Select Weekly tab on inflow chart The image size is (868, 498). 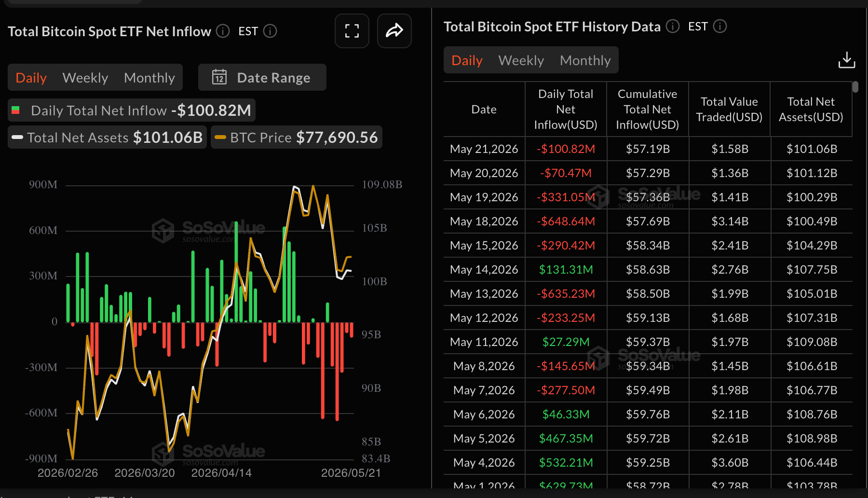pyautogui.click(x=85, y=78)
